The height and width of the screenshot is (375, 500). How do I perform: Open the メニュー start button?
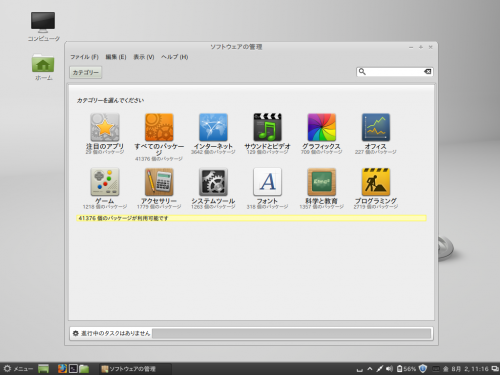[18, 369]
